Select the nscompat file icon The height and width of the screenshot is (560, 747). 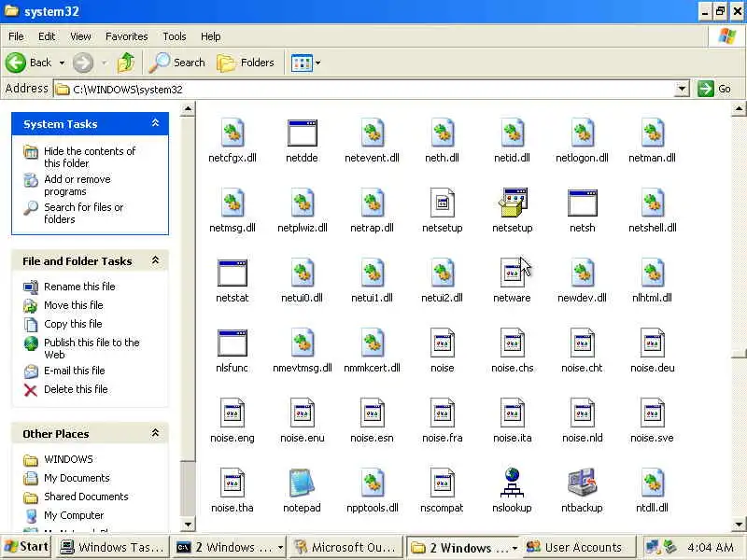pyautogui.click(x=442, y=483)
